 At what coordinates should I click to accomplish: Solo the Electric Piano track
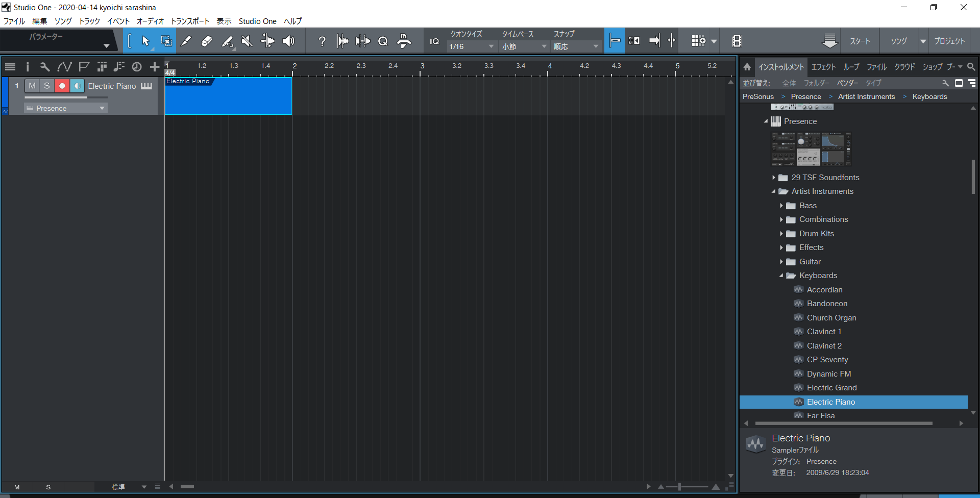pyautogui.click(x=47, y=86)
